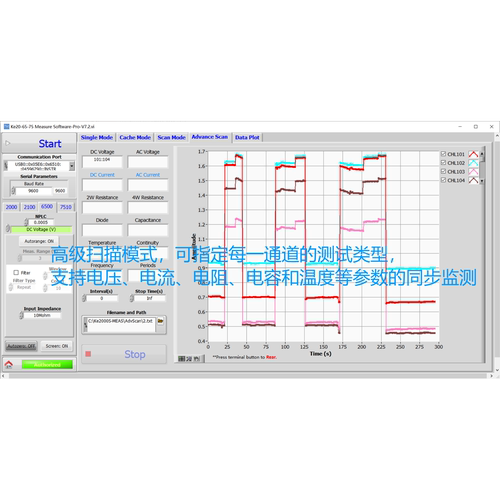Switch to the Data Plot tab

247,137
